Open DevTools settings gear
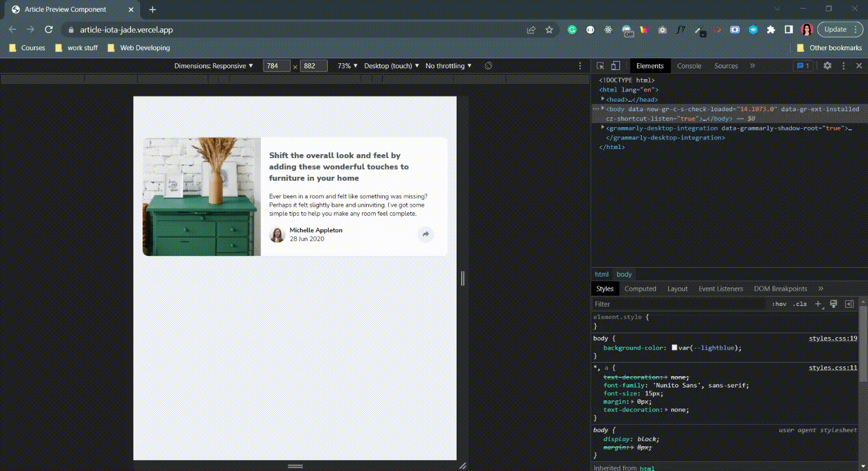Image resolution: width=868 pixels, height=471 pixels. coord(827,66)
